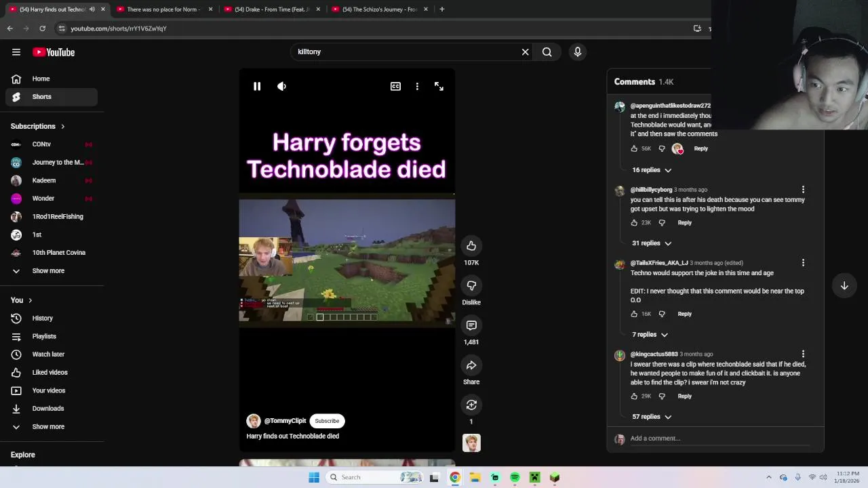The width and height of the screenshot is (868, 488).
Task: Expand 31 replies thread
Action: coord(652,243)
